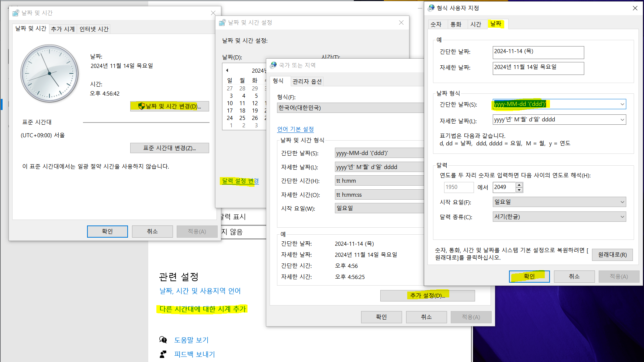Open 인터넷 시간 tab
Screen dimensions: 644x362
[94, 29]
